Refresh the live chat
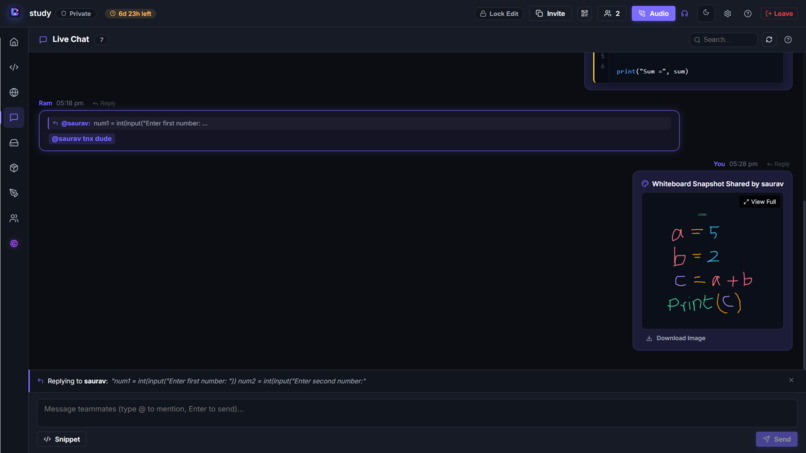Image resolution: width=806 pixels, height=453 pixels. (x=769, y=40)
